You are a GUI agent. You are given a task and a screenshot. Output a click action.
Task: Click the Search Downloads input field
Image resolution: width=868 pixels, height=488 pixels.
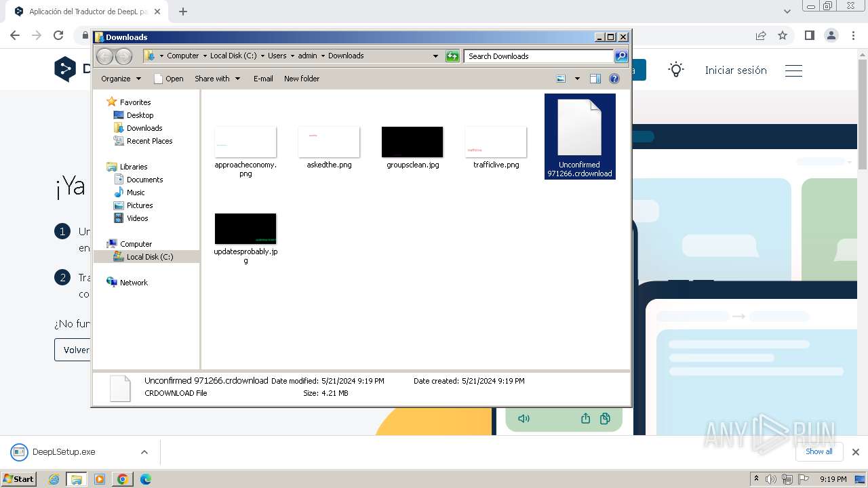click(539, 56)
